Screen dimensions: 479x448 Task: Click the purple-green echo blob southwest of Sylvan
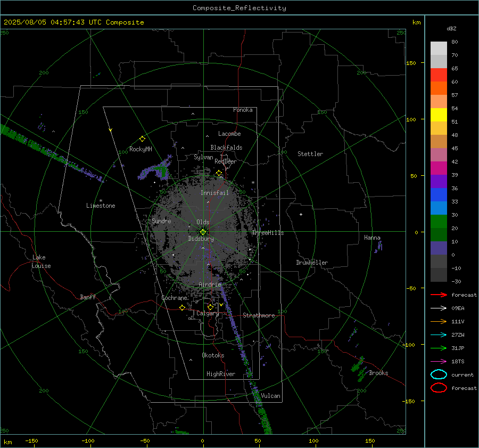tap(156, 169)
